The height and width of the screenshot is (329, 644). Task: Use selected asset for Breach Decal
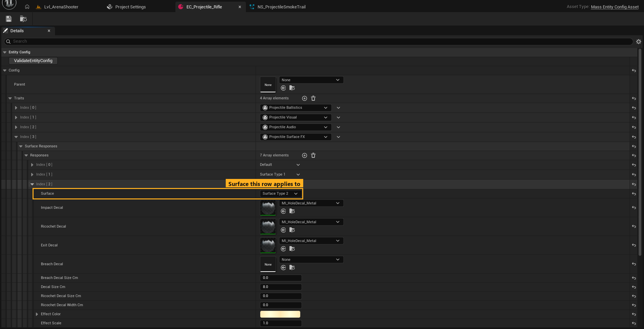[283, 268]
